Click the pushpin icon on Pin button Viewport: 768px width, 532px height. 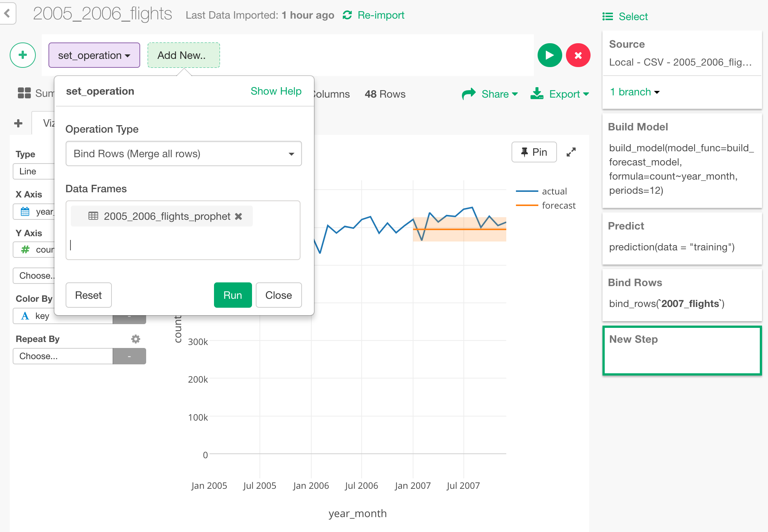tap(524, 152)
